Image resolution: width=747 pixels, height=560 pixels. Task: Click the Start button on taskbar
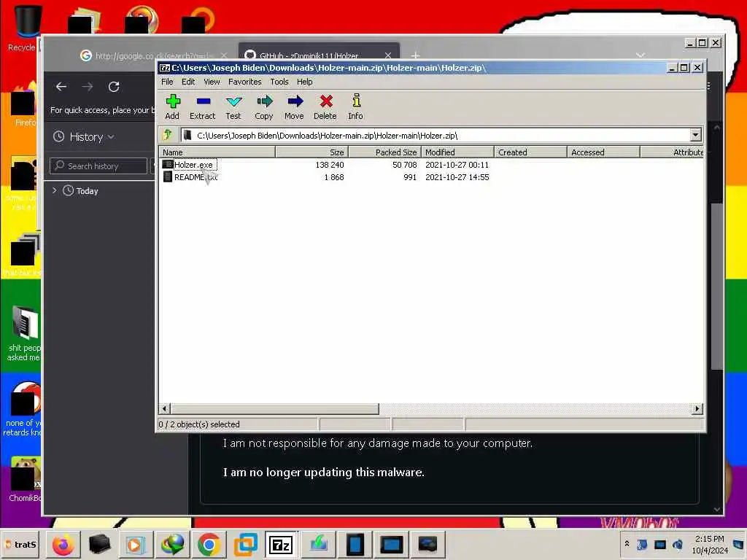point(21,544)
